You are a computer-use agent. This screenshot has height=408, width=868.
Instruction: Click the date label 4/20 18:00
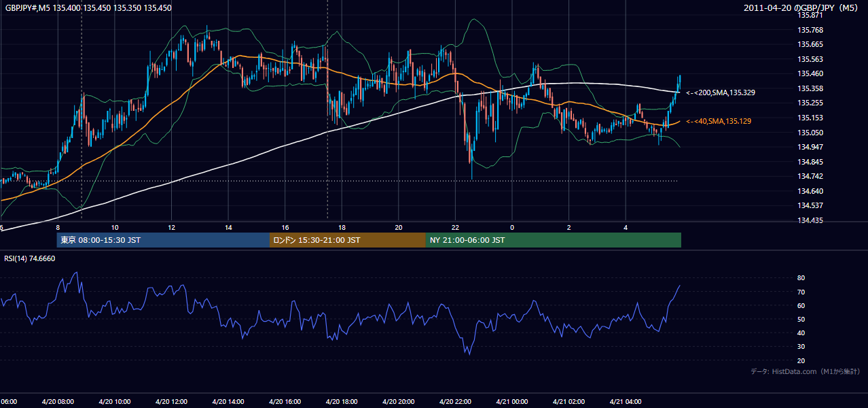342,402
